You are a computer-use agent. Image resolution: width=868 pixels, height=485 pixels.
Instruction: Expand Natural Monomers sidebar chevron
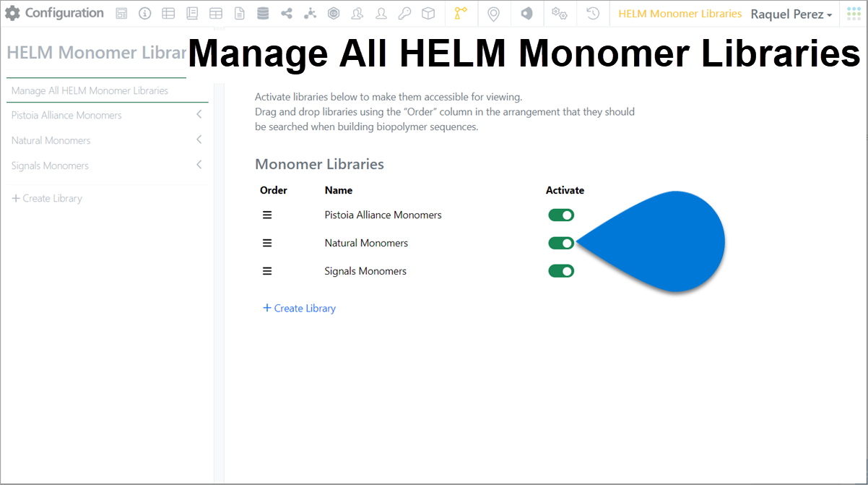coord(199,140)
